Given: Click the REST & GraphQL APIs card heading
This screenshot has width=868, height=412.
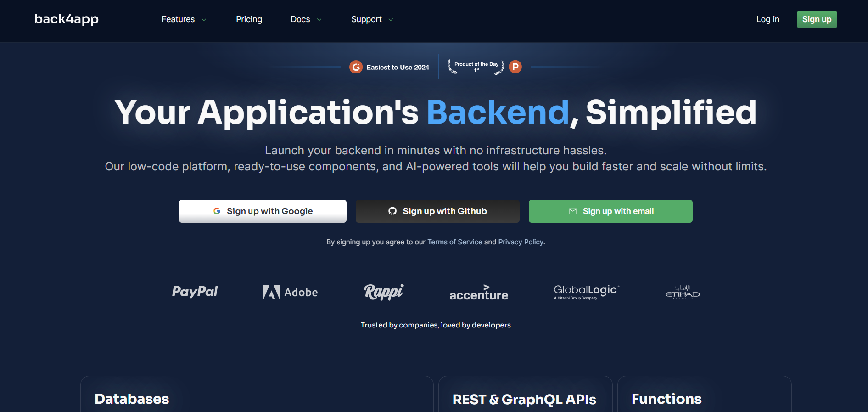Looking at the screenshot, I should pos(524,399).
